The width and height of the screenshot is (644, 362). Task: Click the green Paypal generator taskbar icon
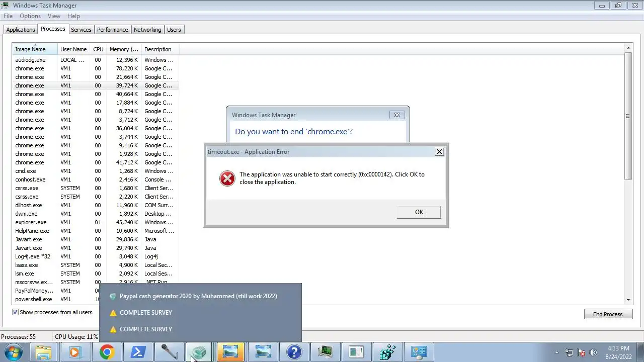tap(200, 352)
